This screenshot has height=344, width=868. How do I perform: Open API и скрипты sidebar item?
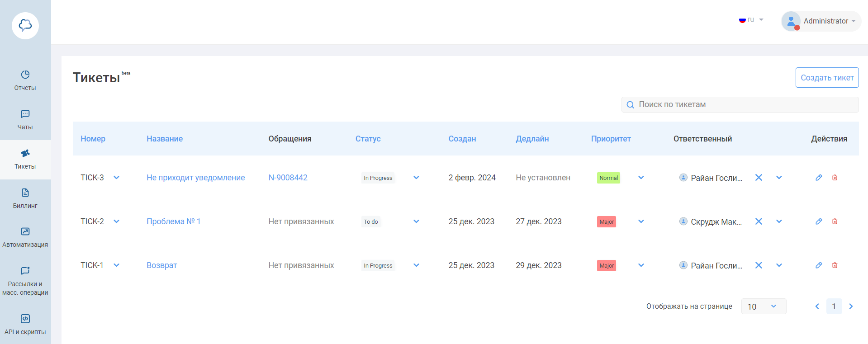coord(25,324)
